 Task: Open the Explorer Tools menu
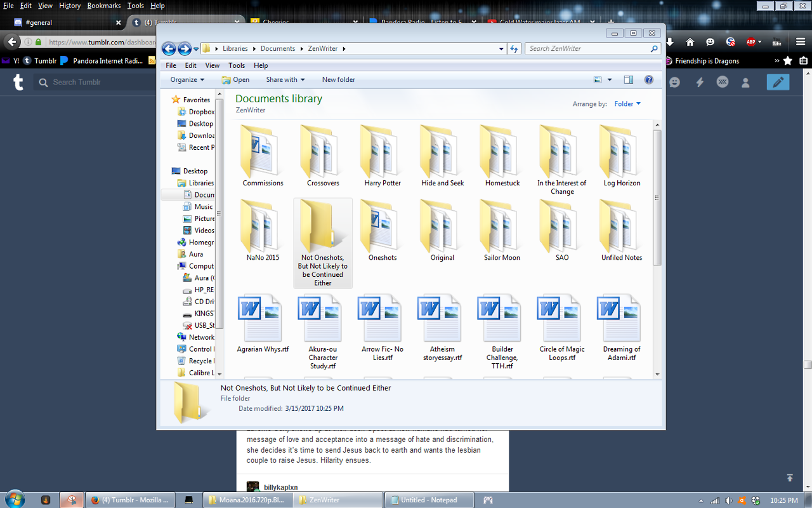(x=237, y=65)
